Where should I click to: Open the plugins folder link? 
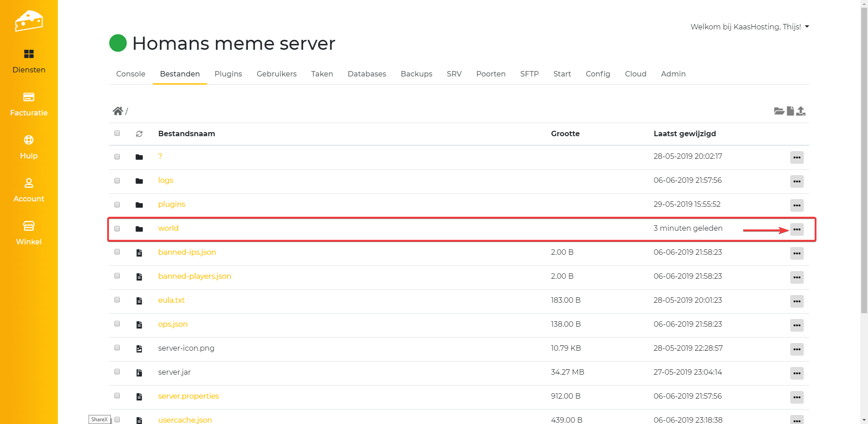pos(171,204)
